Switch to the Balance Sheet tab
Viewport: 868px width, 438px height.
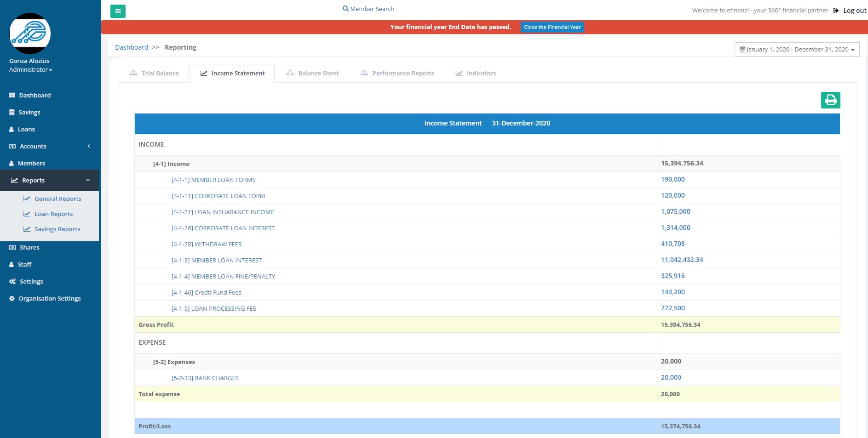[313, 74]
